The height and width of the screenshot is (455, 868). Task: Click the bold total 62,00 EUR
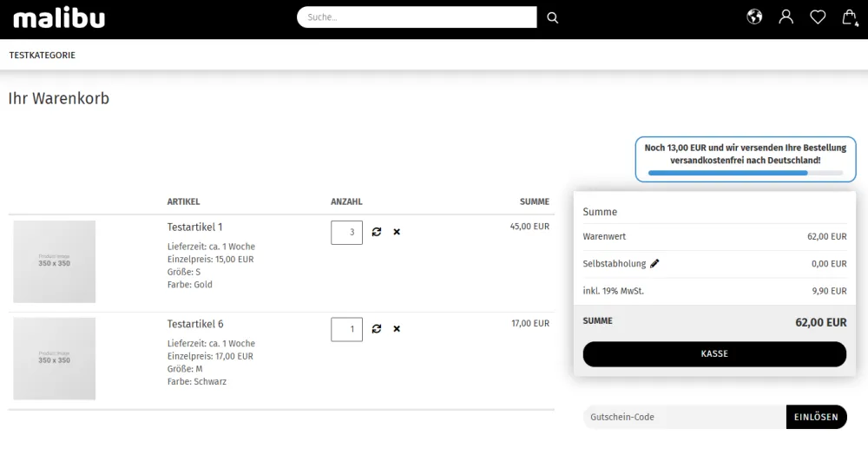tap(821, 322)
